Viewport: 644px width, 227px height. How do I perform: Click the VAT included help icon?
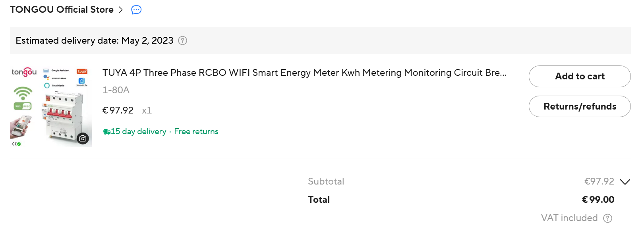coord(607,218)
